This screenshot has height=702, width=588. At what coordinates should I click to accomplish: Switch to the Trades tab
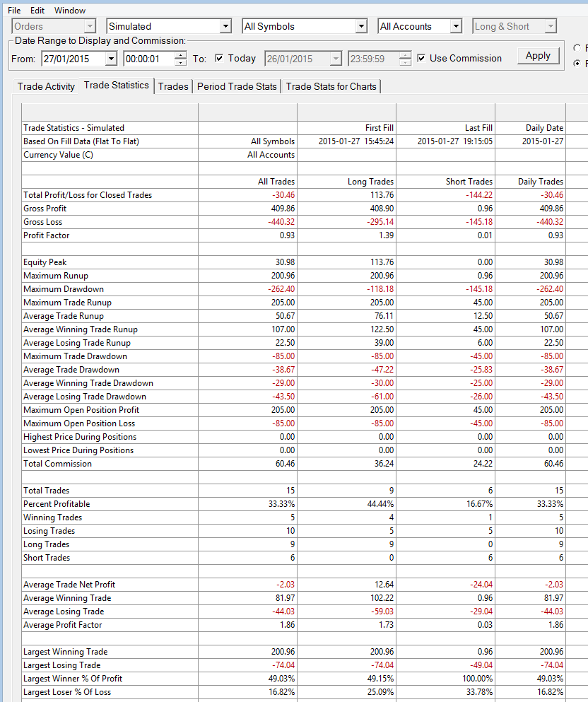pos(173,86)
